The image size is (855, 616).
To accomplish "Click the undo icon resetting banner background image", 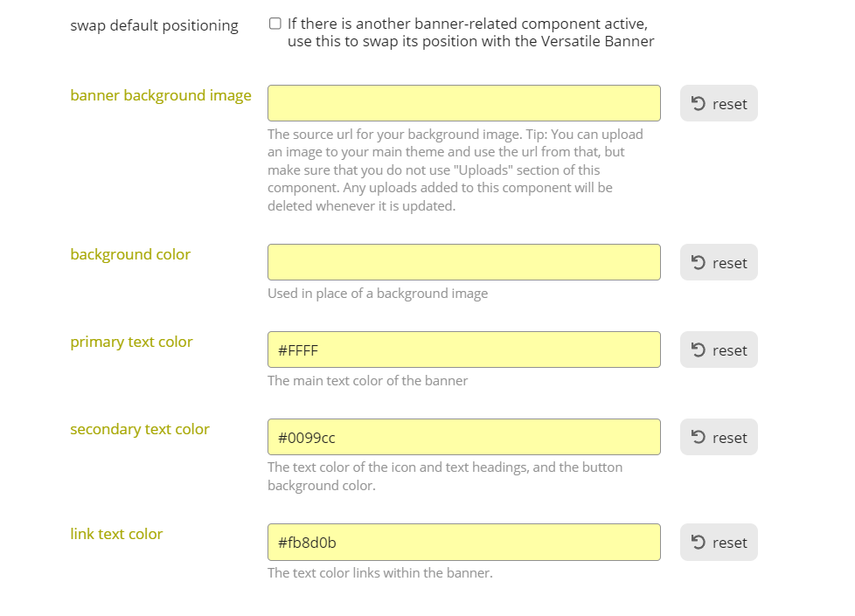I will point(699,104).
